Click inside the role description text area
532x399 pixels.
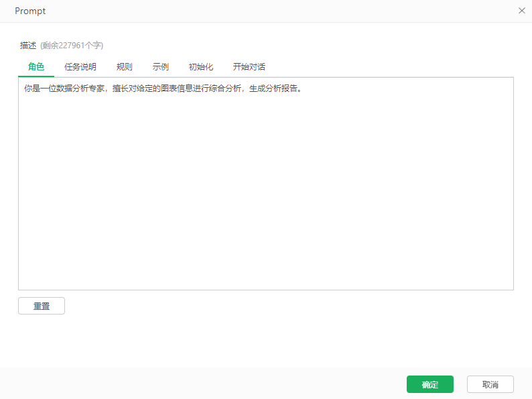pyautogui.click(x=266, y=184)
